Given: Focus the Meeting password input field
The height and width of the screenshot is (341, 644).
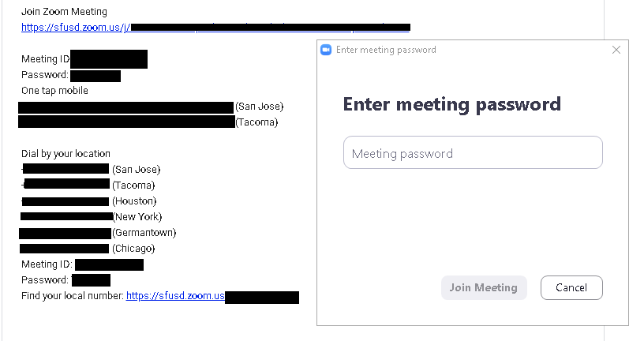Looking at the screenshot, I should click(473, 152).
